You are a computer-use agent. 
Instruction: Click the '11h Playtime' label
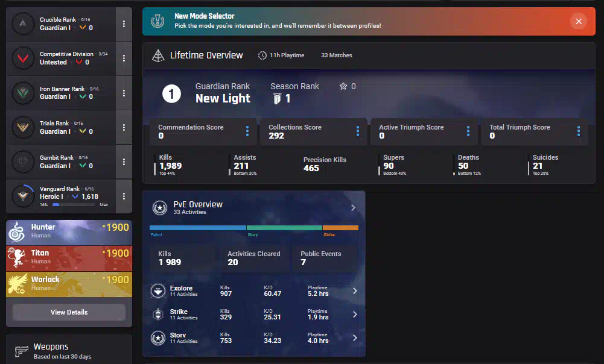coord(287,55)
